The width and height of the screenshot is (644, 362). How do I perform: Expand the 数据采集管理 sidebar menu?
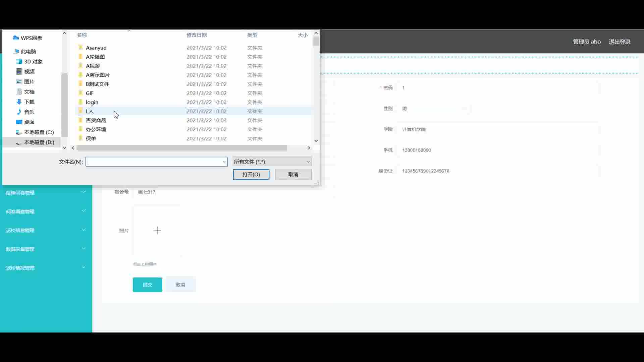(x=46, y=249)
